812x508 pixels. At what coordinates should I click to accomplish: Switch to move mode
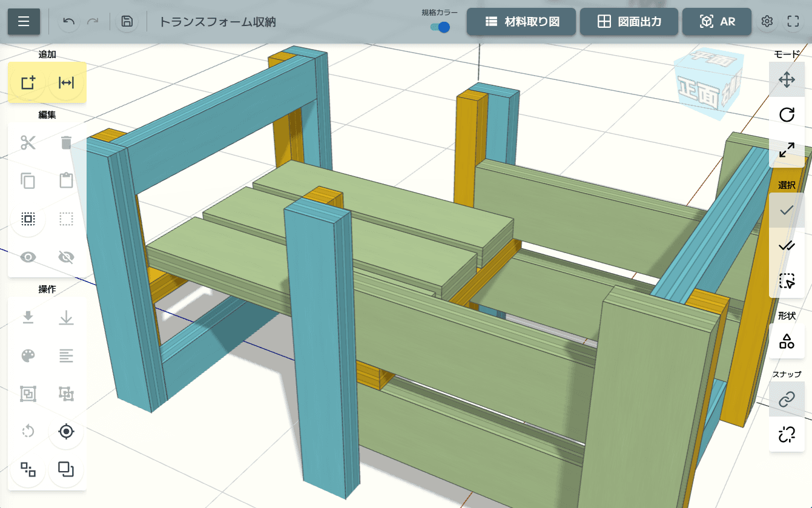coord(787,79)
